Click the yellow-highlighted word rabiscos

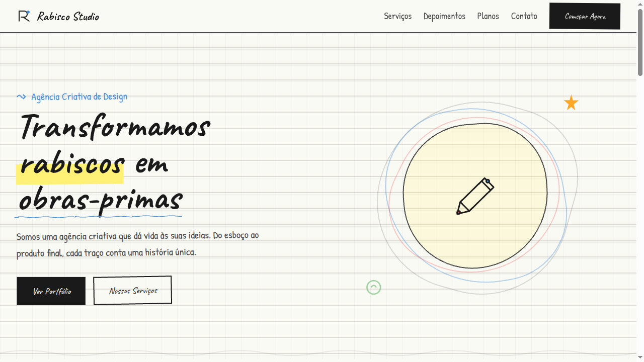coord(71,164)
